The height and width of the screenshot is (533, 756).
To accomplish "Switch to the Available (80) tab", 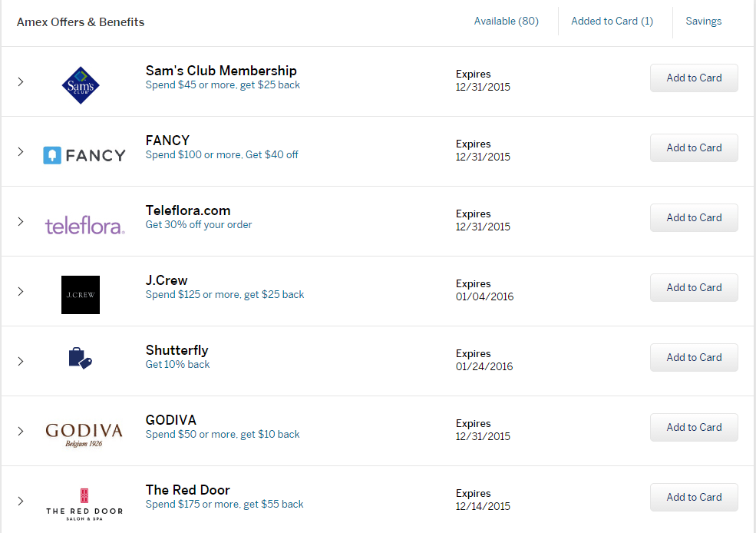I will [507, 22].
